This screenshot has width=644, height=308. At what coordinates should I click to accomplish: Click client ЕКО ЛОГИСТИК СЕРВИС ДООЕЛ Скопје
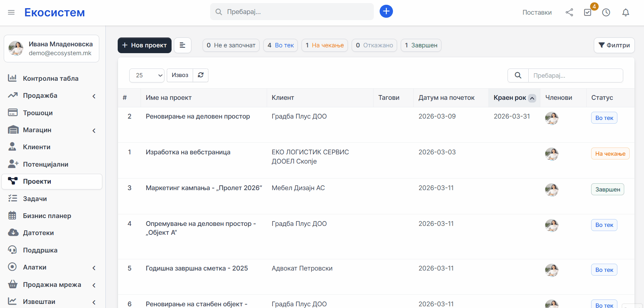310,157
